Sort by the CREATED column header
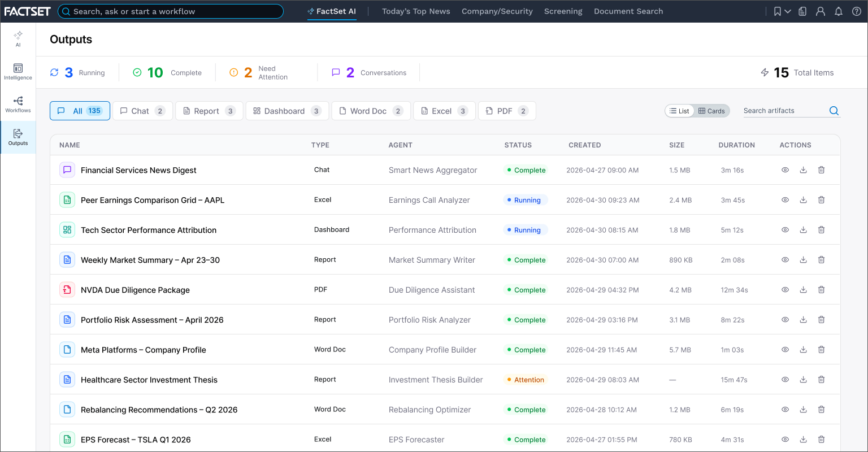868x452 pixels. tap(584, 145)
